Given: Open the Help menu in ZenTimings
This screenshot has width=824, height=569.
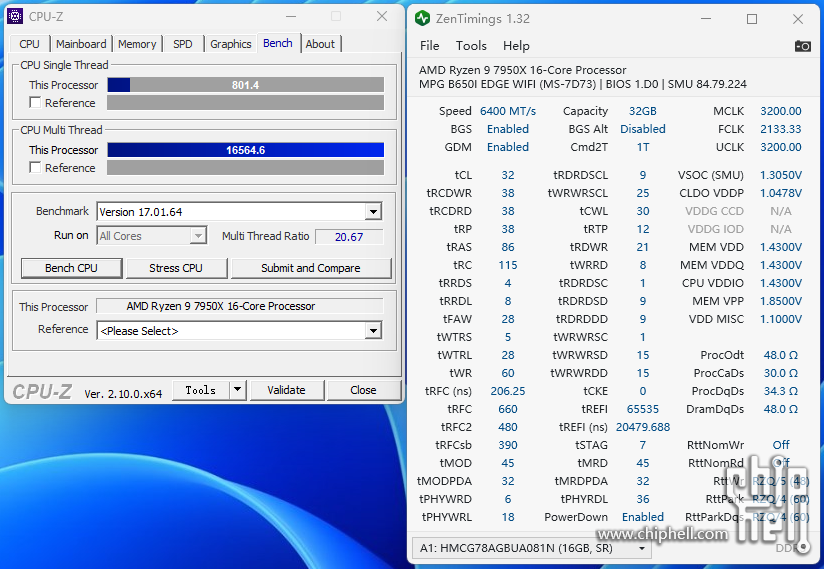Looking at the screenshot, I should coord(516,46).
